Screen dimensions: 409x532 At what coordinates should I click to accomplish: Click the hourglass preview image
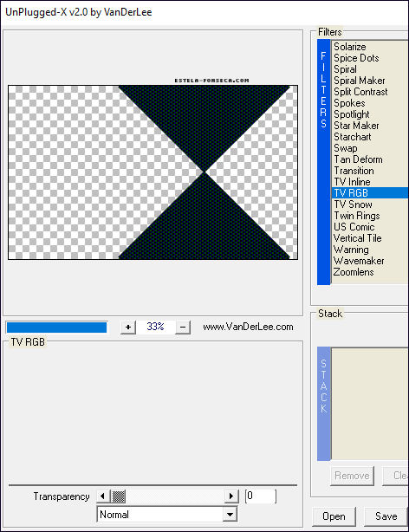coord(153,172)
